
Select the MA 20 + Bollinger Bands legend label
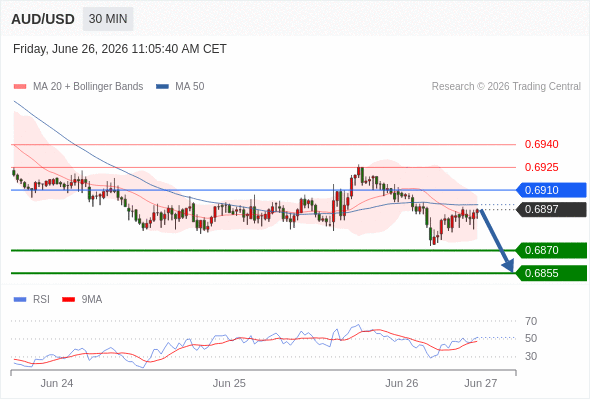pyautogui.click(x=88, y=87)
